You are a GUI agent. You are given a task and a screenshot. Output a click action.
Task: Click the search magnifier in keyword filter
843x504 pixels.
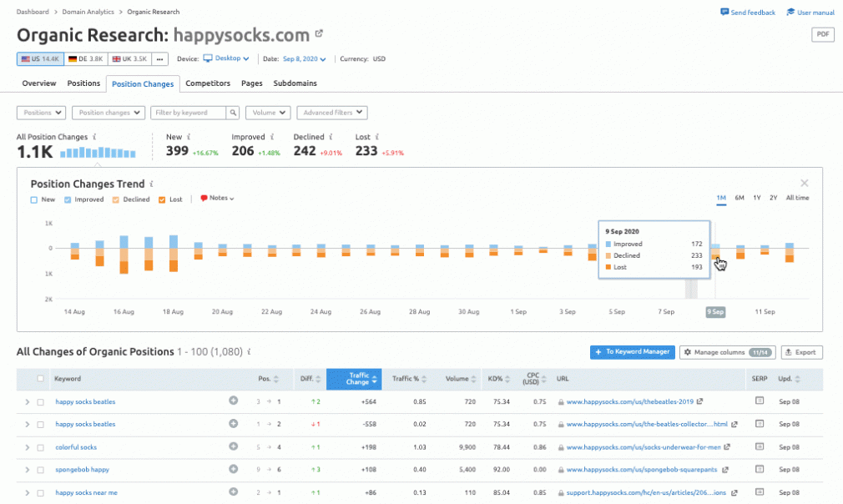coord(233,113)
